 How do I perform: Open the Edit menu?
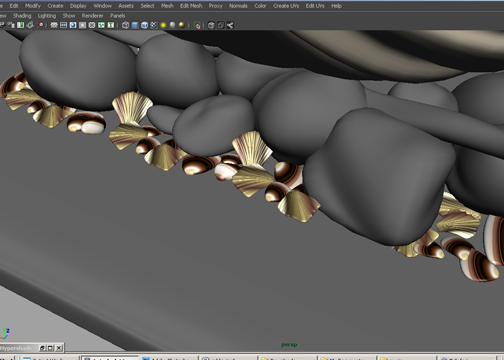coord(14,6)
